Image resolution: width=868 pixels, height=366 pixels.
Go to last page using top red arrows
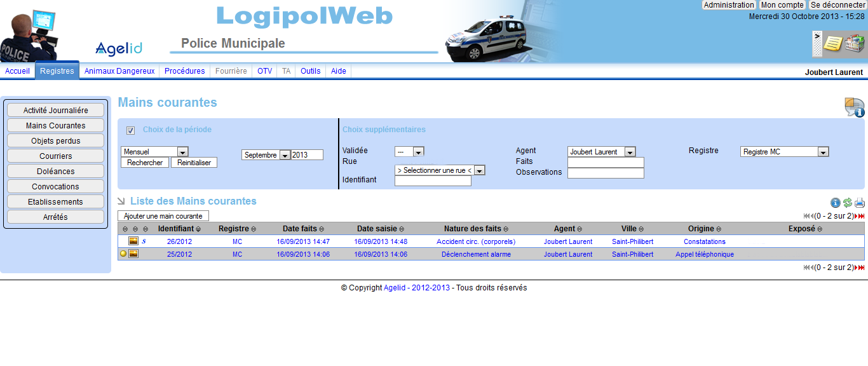[862, 216]
